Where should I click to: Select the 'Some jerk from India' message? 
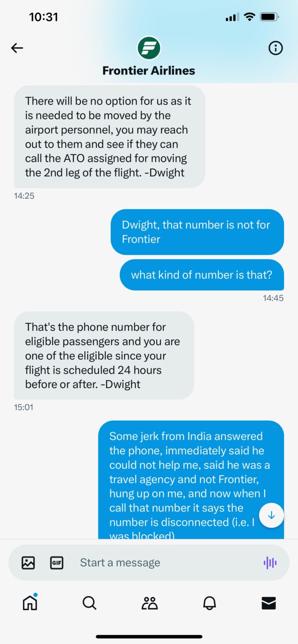tap(191, 480)
